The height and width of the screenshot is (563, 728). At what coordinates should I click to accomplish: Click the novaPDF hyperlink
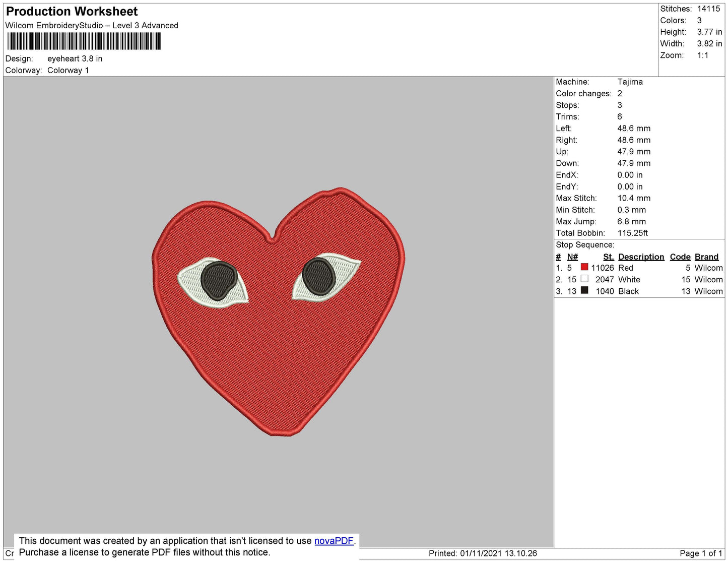pos(334,541)
